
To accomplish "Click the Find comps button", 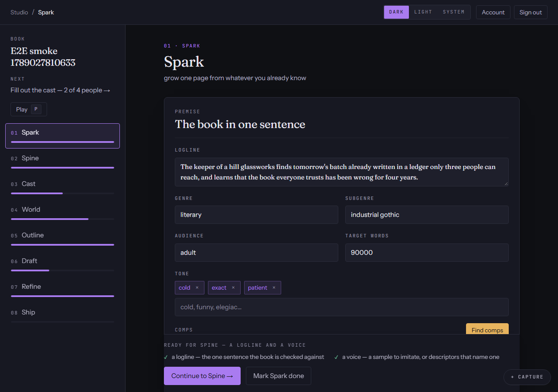I will (x=487, y=330).
